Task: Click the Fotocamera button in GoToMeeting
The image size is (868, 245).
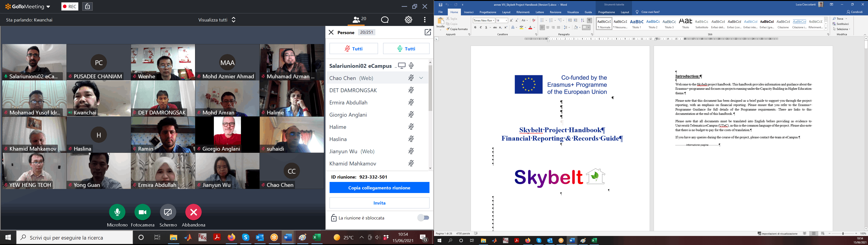Action: point(143,212)
